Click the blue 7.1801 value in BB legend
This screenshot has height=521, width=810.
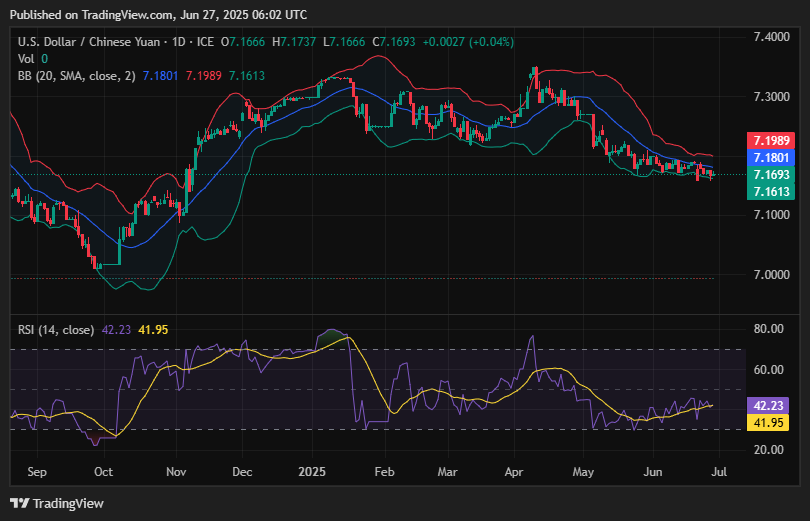coord(160,76)
